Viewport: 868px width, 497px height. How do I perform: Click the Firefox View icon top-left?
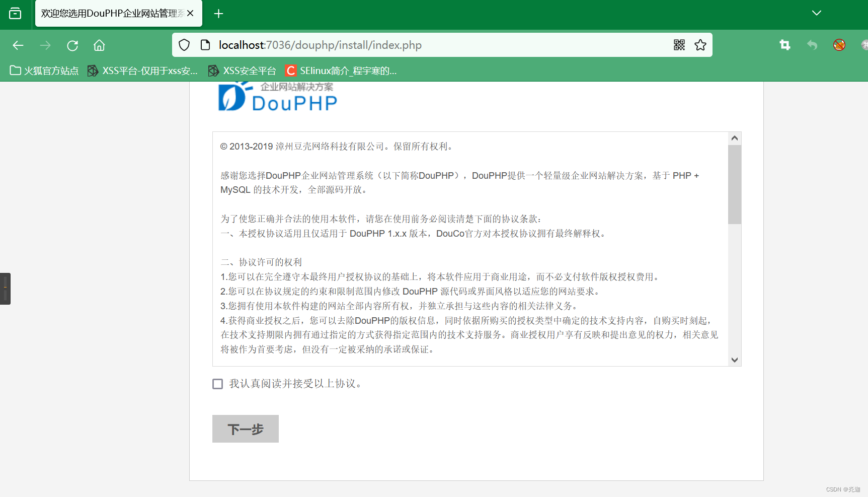[x=15, y=14]
